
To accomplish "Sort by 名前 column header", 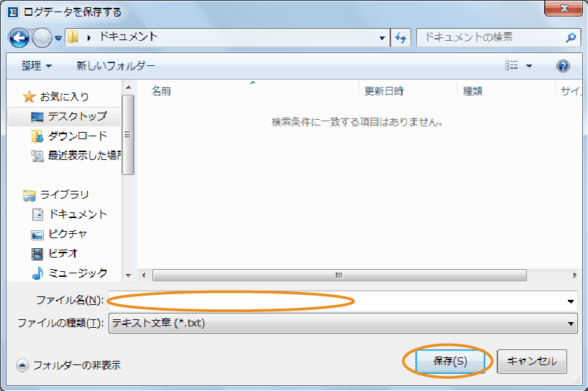I will point(161,91).
